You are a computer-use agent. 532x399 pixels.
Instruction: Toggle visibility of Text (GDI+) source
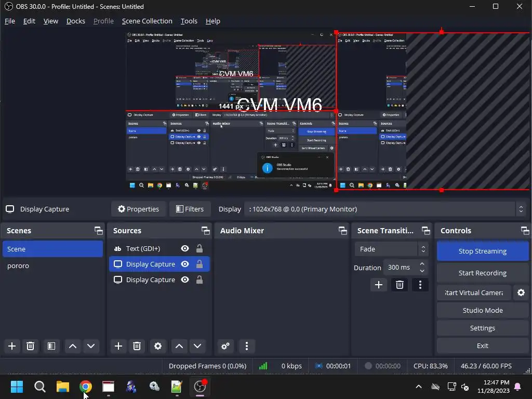(x=185, y=249)
